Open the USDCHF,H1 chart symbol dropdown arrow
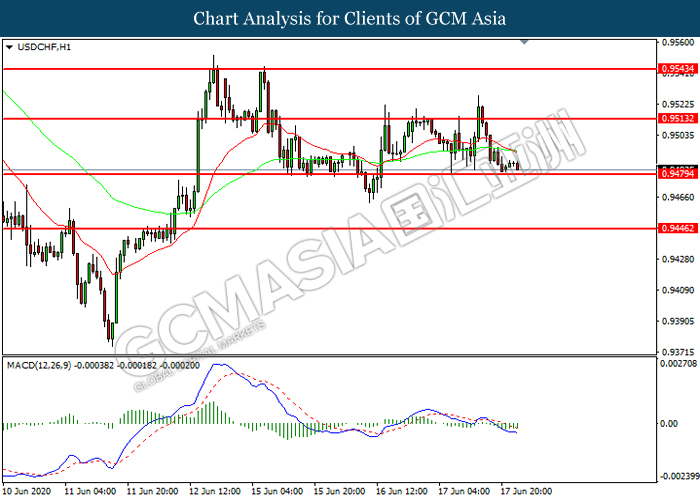The height and width of the screenshot is (500, 700). click(x=9, y=47)
